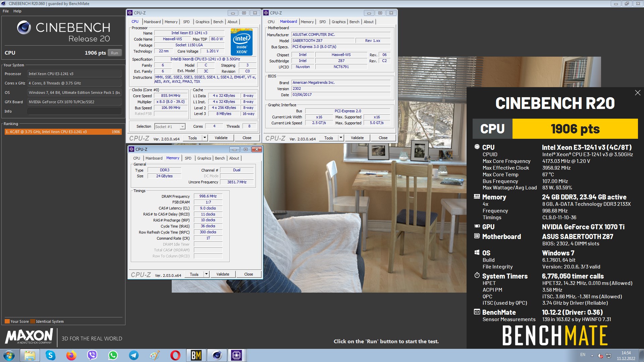
Task: Switch to Mainboard tab in Memory CPU-Z window
Action: pyautogui.click(x=154, y=158)
